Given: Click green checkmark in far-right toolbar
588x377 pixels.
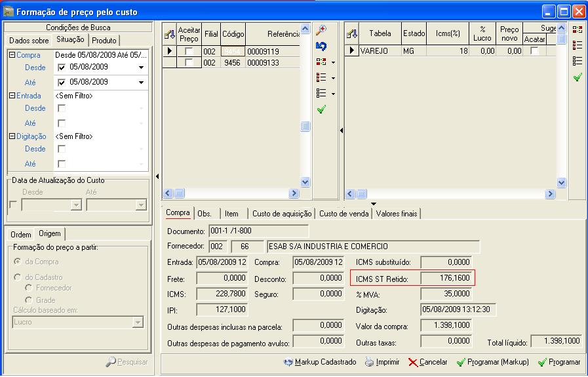Looking at the screenshot, I should 578,77.
